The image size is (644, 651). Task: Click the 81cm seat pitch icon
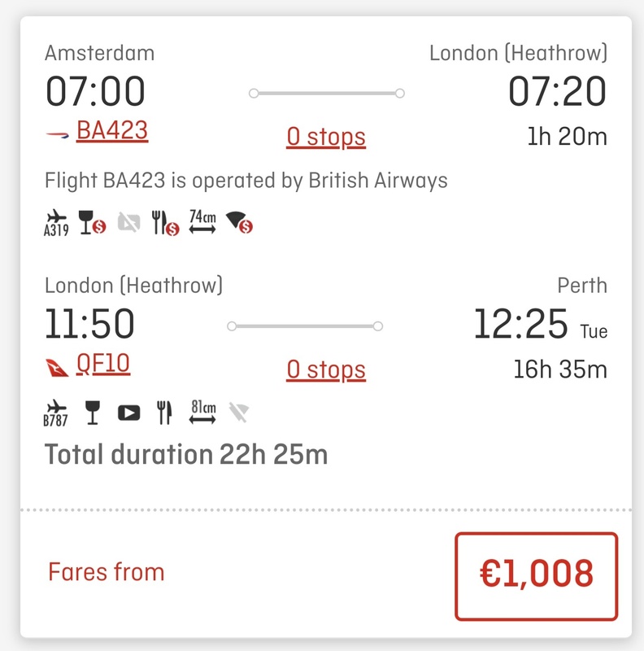point(202,412)
